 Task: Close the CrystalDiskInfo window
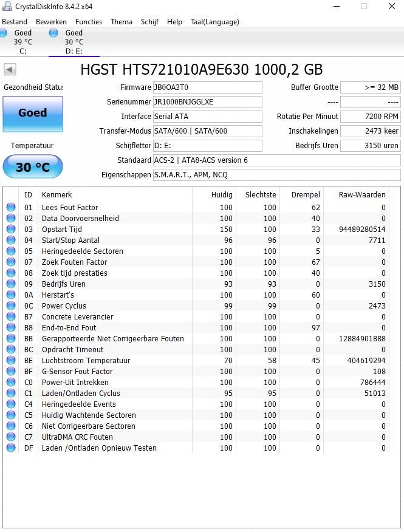(392, 6)
